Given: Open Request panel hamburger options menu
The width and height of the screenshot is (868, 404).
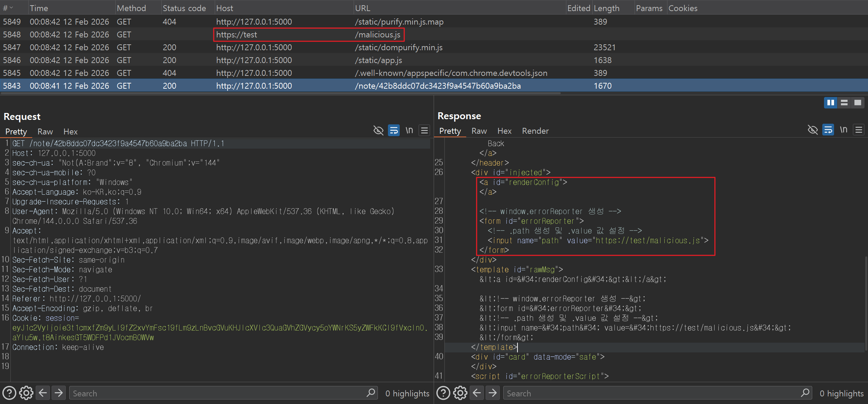Looking at the screenshot, I should tap(424, 130).
